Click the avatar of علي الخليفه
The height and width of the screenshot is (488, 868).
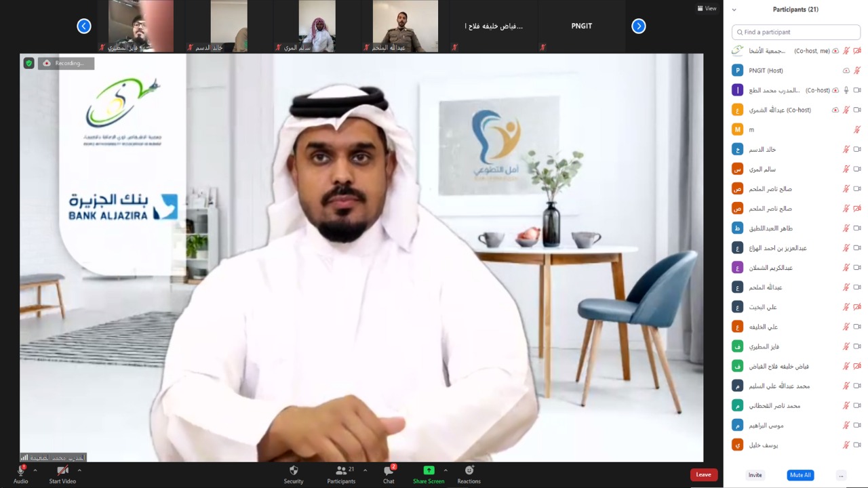pos(738,327)
